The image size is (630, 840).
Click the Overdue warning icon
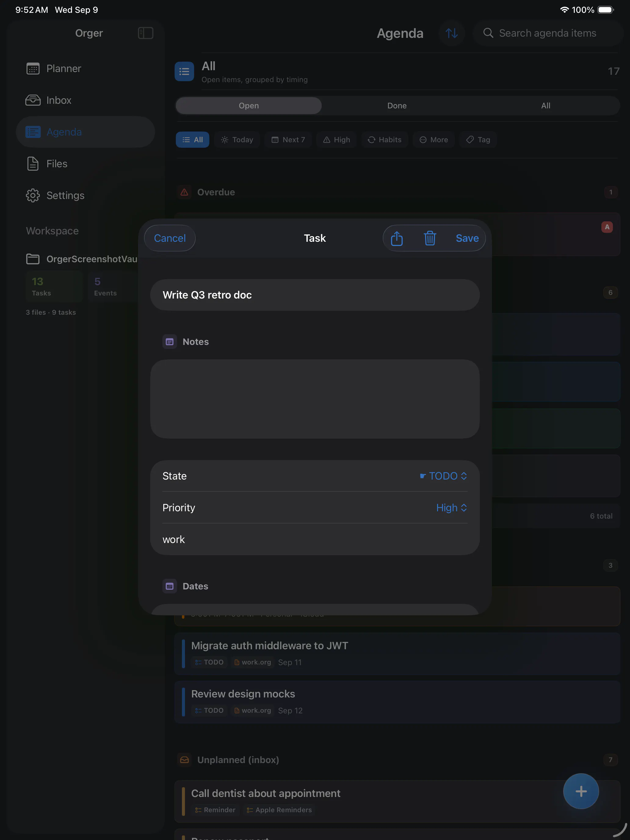pos(184,192)
